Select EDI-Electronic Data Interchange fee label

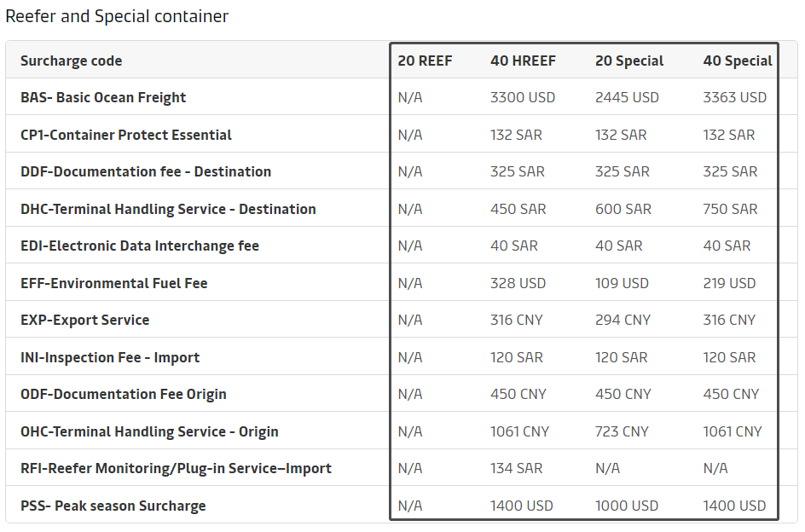pos(140,246)
